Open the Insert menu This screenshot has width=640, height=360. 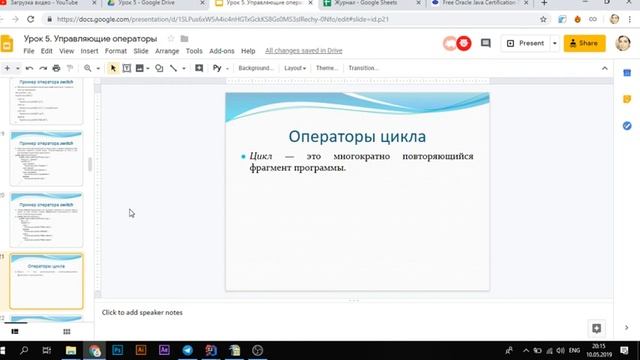[89, 51]
